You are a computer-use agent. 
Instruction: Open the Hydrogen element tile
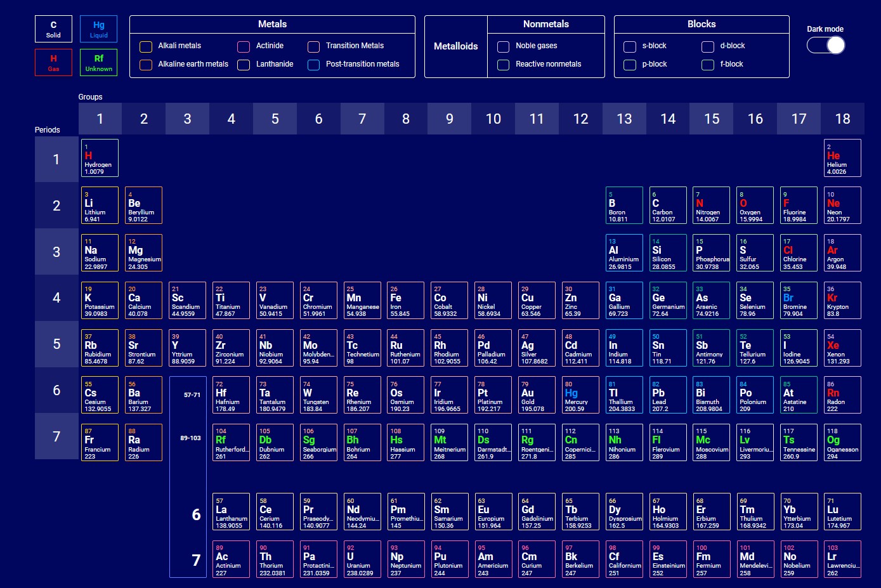(100, 158)
